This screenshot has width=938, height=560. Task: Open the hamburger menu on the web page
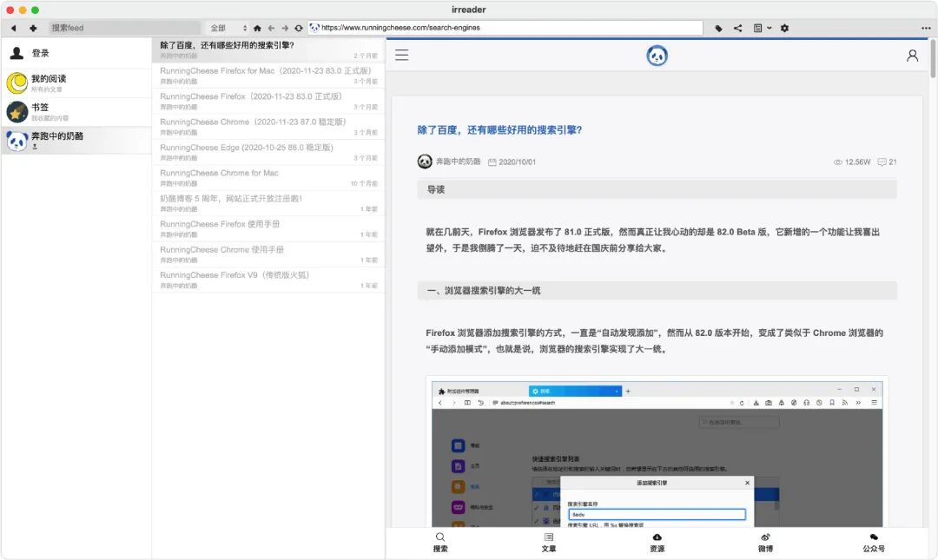(402, 56)
